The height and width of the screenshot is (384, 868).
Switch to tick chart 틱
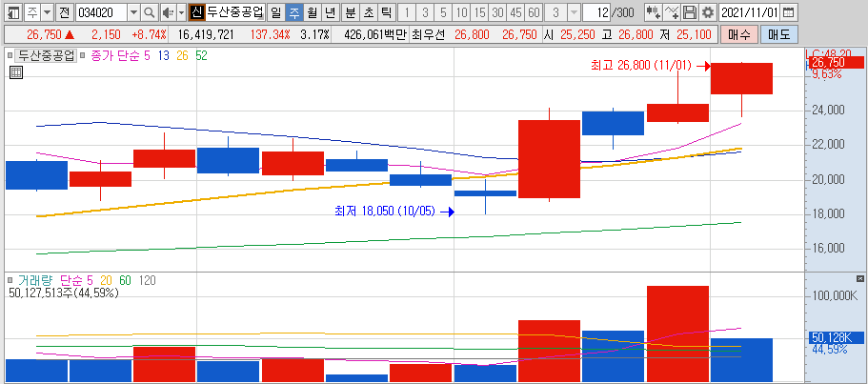(387, 11)
